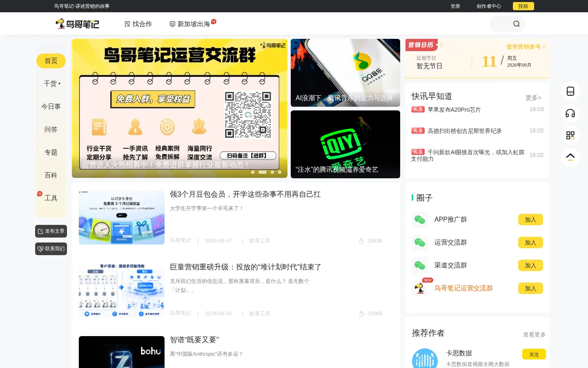Open the iQIYI 爱奇艺 article thumbnail
The image size is (588, 368).
tap(345, 144)
